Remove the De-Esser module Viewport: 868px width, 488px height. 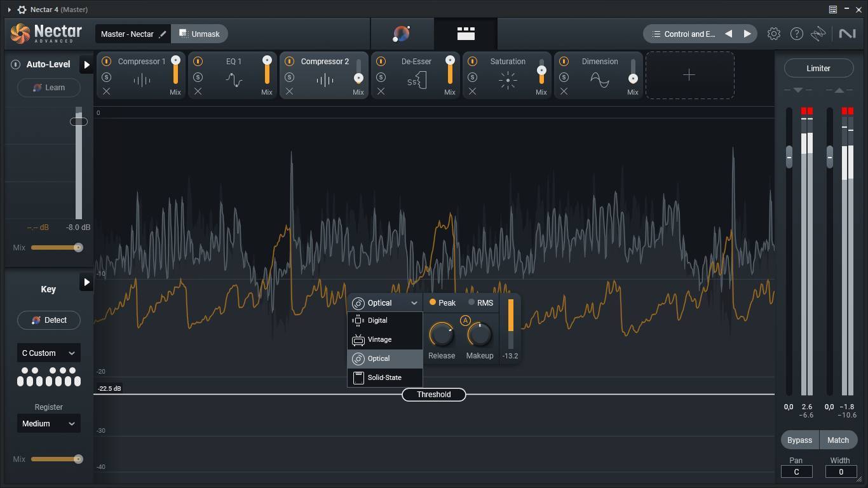pos(381,91)
